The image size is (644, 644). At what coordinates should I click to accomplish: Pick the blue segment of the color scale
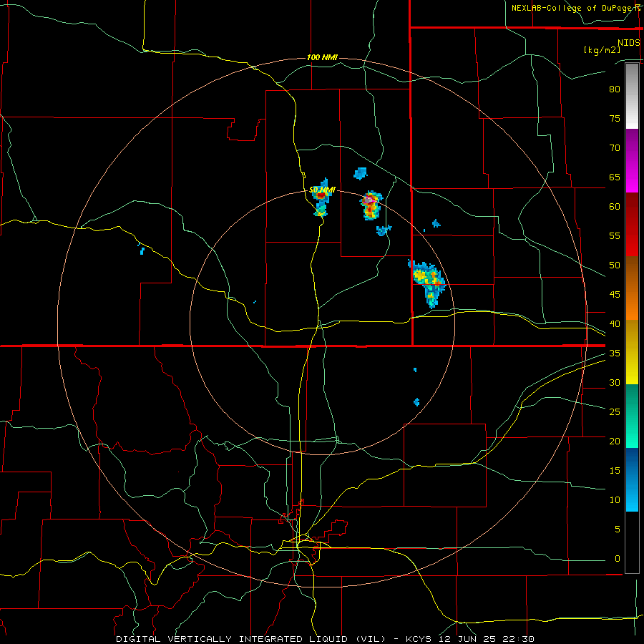click(x=632, y=479)
